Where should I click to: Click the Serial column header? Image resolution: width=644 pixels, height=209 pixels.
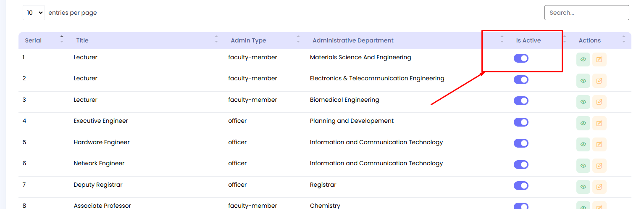pos(33,40)
